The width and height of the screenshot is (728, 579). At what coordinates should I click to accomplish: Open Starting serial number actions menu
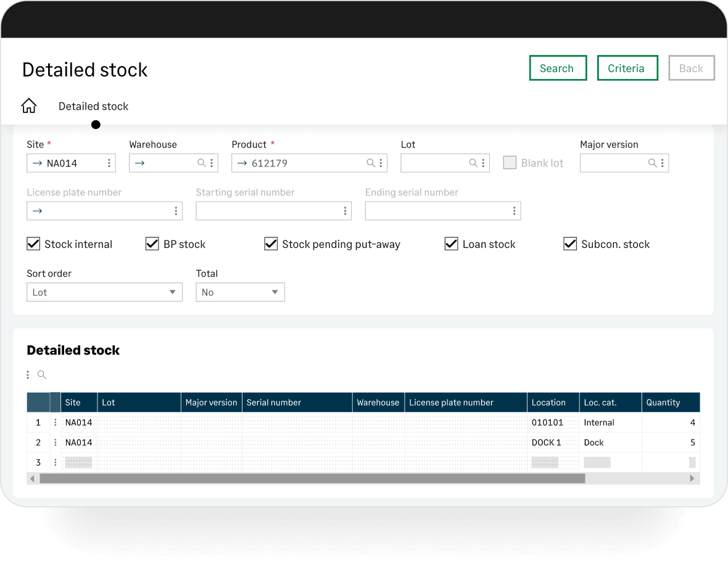tap(345, 211)
